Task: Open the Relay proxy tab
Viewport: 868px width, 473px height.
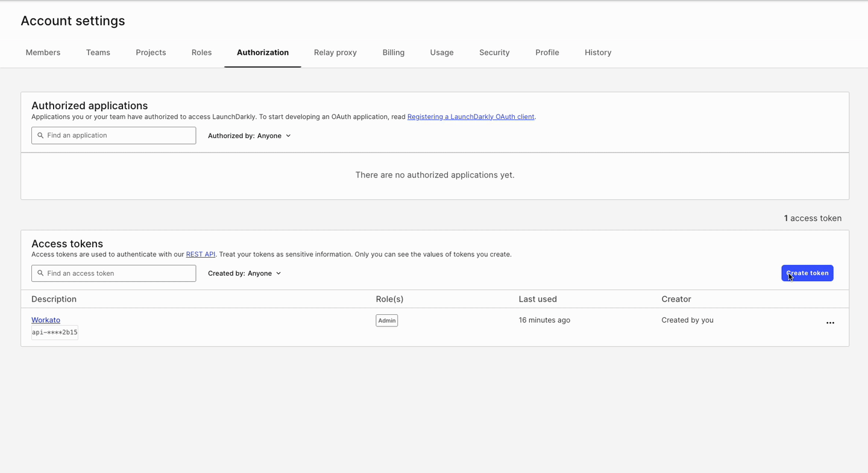Action: click(x=335, y=52)
